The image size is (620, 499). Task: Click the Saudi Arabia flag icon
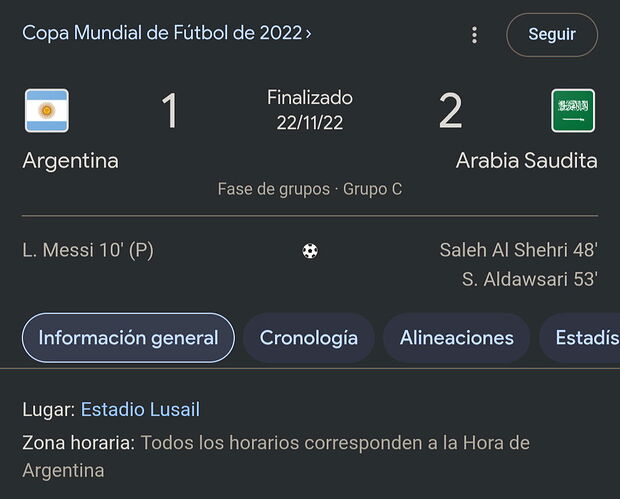coord(573,110)
